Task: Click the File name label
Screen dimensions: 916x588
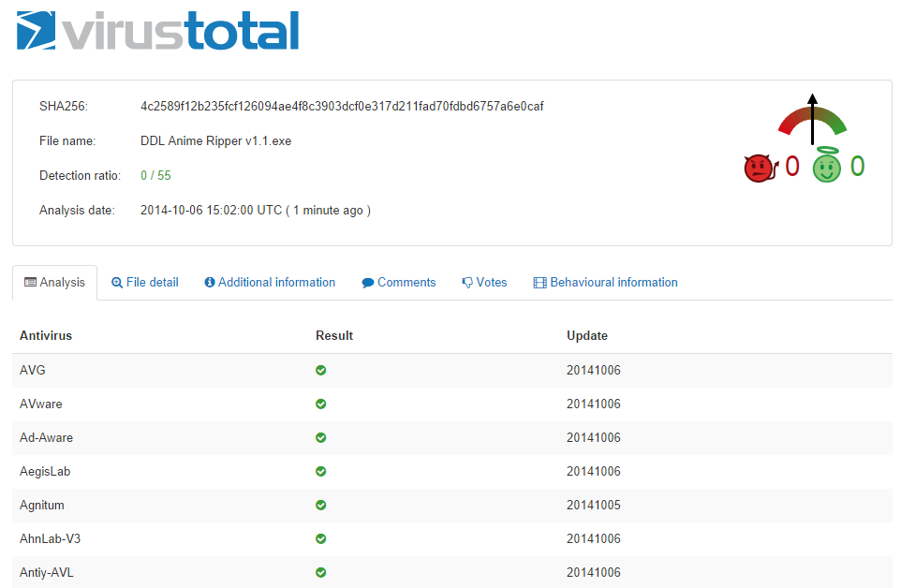Action: 67,140
